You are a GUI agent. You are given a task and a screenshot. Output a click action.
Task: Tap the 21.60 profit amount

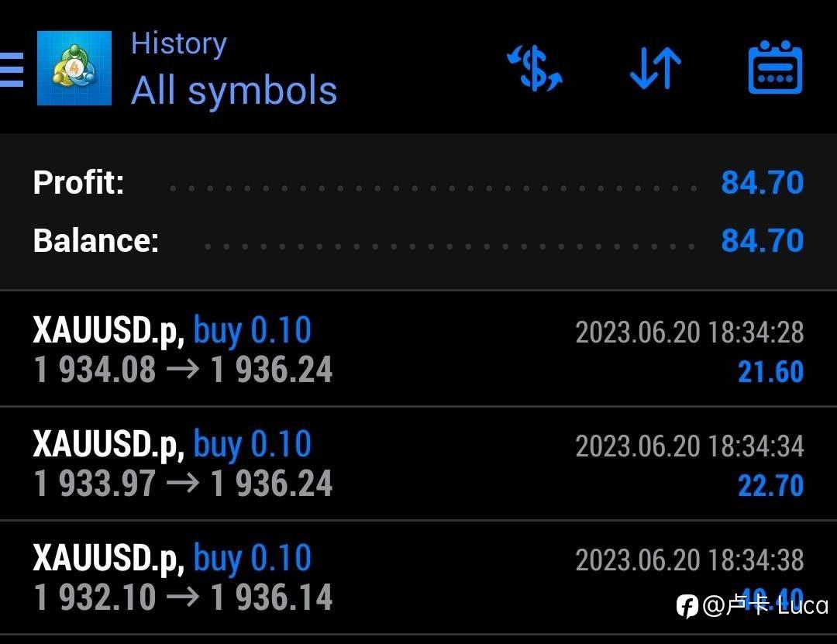point(771,372)
